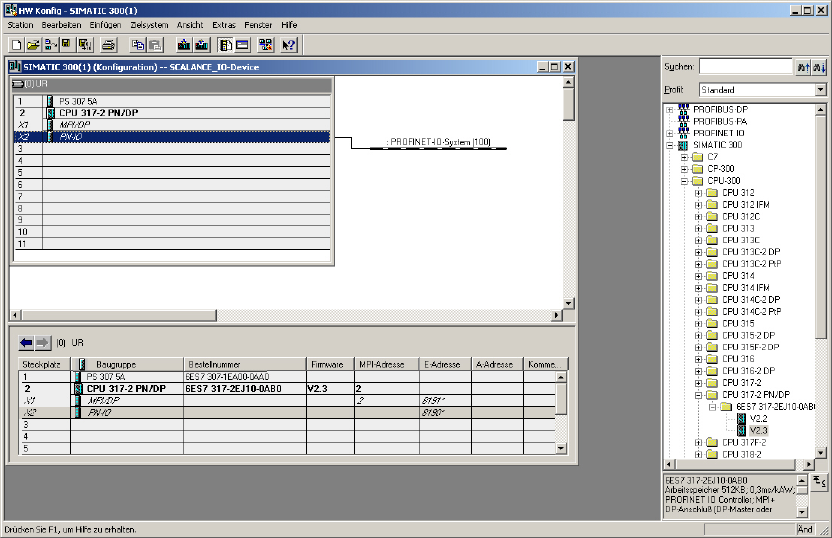
Task: Expand the PROFIBUS DP tree node
Action: (670, 110)
